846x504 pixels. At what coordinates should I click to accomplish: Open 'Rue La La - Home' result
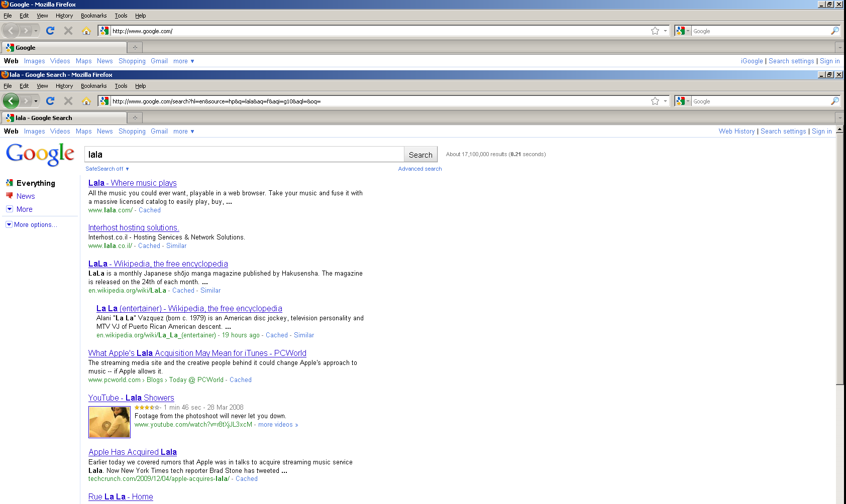pos(121,497)
